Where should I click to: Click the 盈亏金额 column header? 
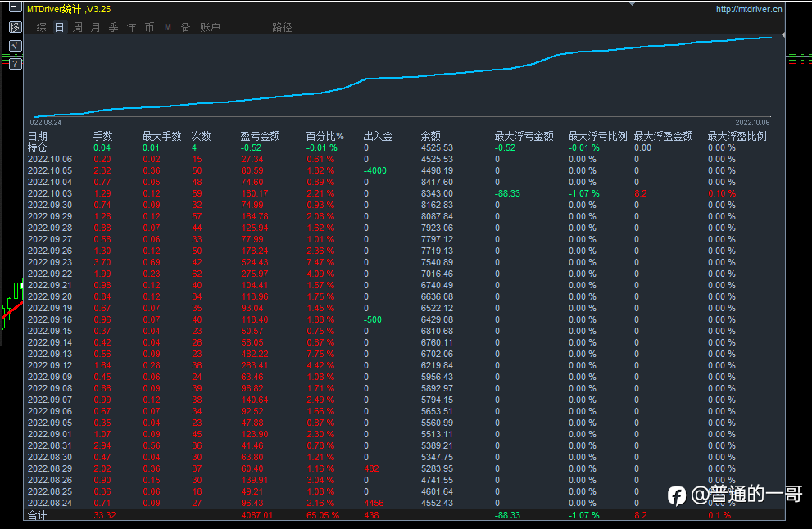coord(260,136)
